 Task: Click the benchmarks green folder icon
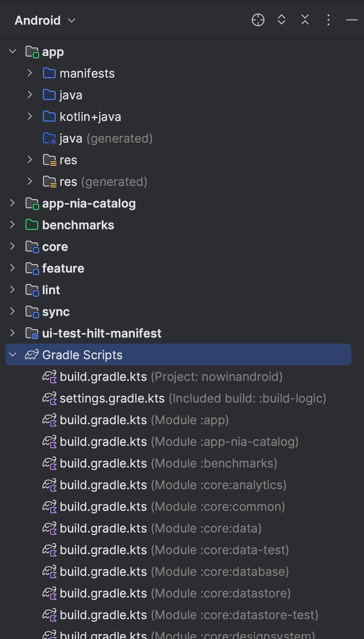32,225
